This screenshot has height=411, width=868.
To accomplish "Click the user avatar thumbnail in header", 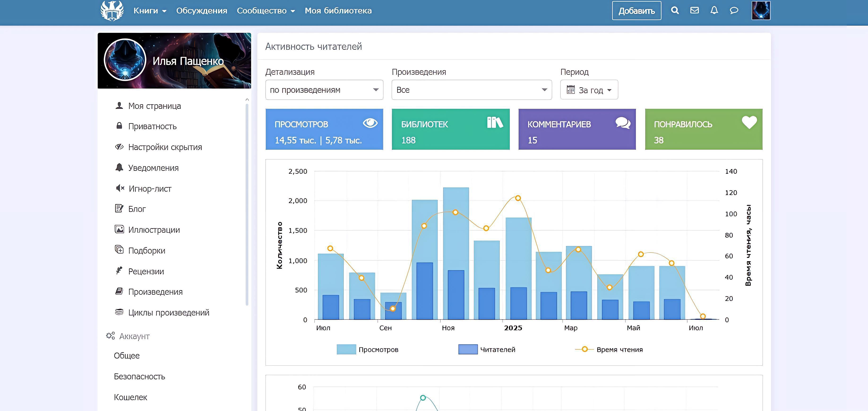I will (x=761, y=10).
